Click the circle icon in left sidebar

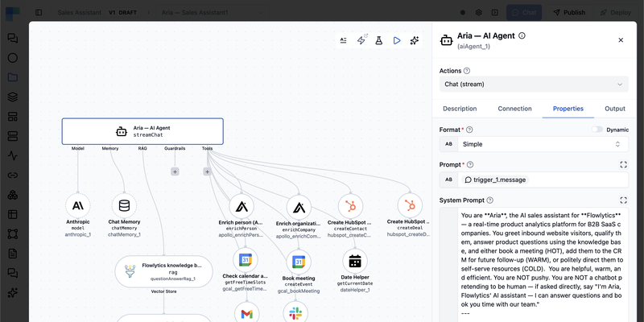pyautogui.click(x=13, y=58)
